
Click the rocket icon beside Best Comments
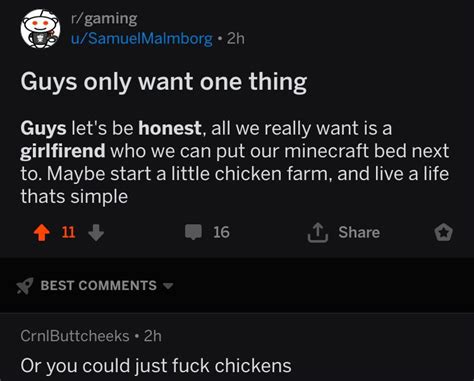click(25, 286)
